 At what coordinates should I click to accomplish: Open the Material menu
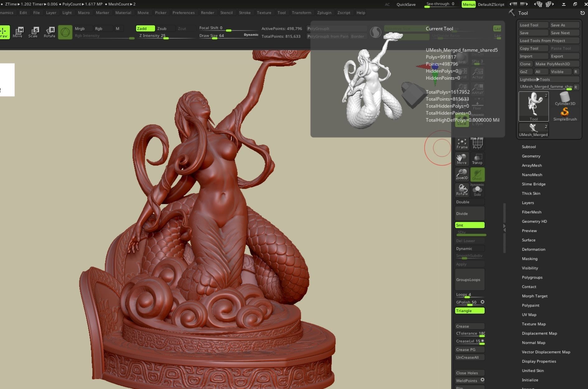click(123, 13)
